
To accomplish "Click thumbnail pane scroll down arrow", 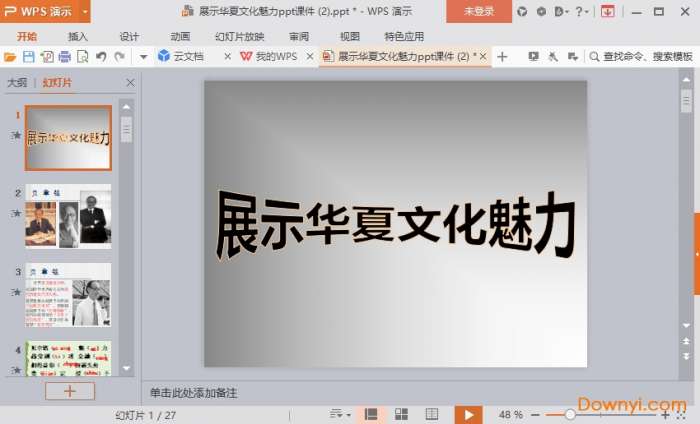I will (x=126, y=368).
